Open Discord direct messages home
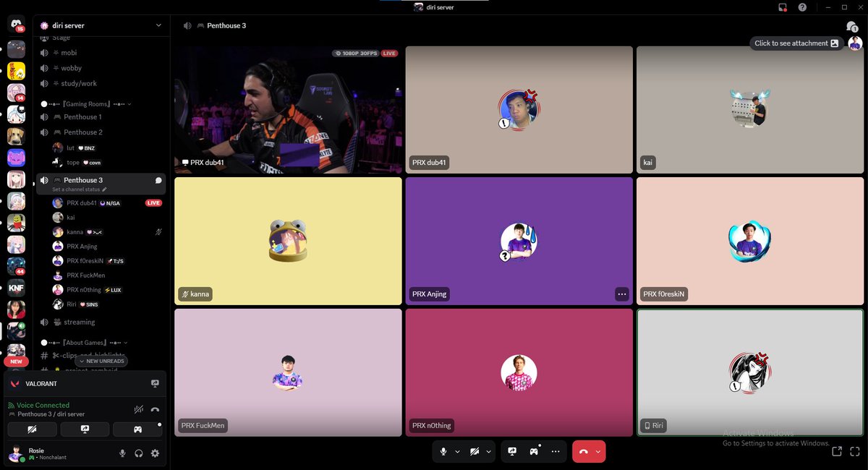This screenshot has height=470, width=868. [x=16, y=24]
